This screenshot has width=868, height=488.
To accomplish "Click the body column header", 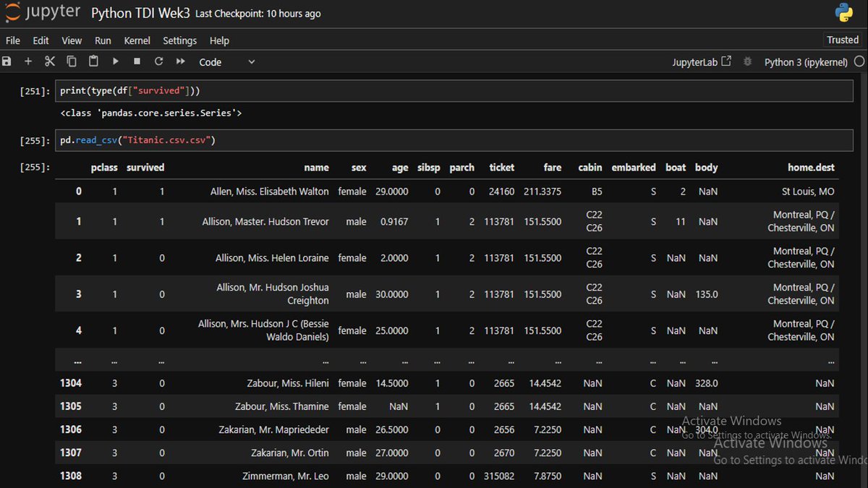I will [x=706, y=167].
